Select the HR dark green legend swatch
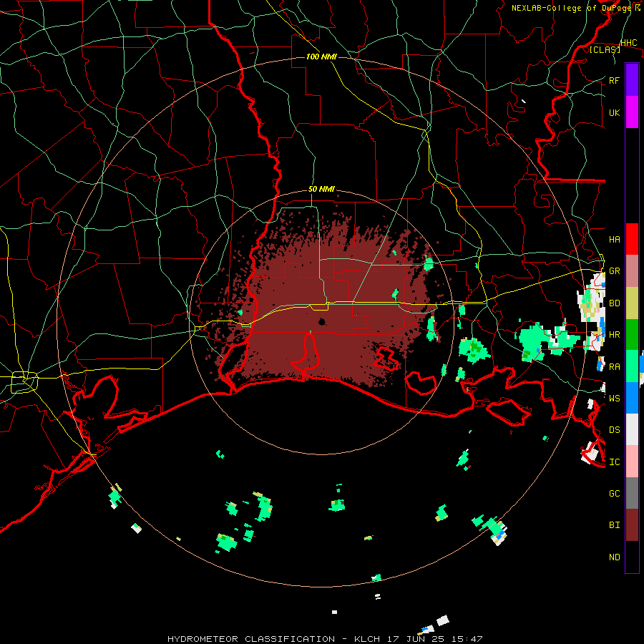 (x=632, y=335)
